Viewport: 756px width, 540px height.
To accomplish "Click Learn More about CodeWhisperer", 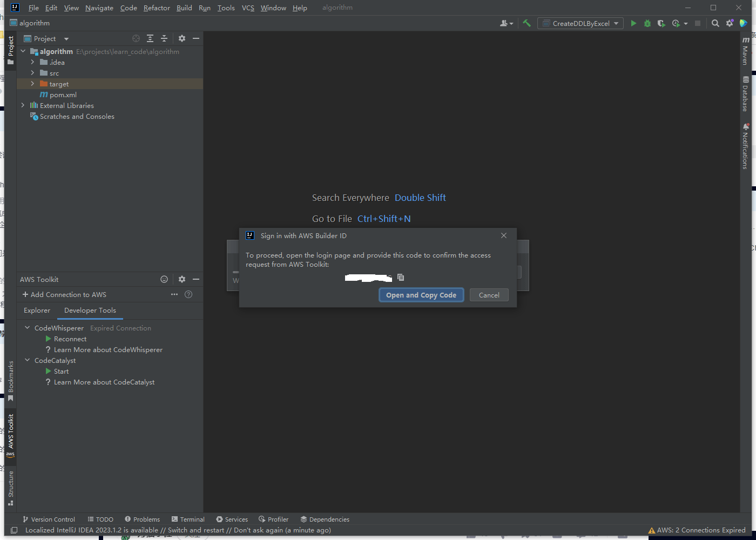I will (x=108, y=349).
